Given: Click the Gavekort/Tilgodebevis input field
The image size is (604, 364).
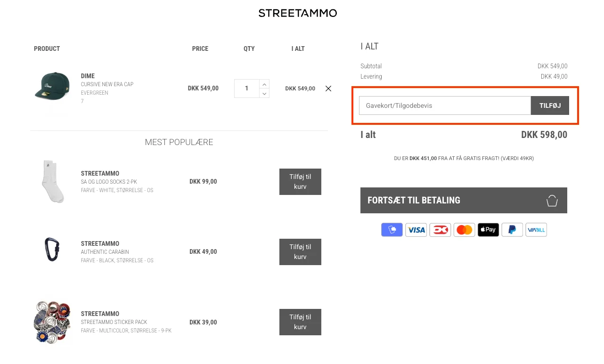Looking at the screenshot, I should click(x=445, y=105).
